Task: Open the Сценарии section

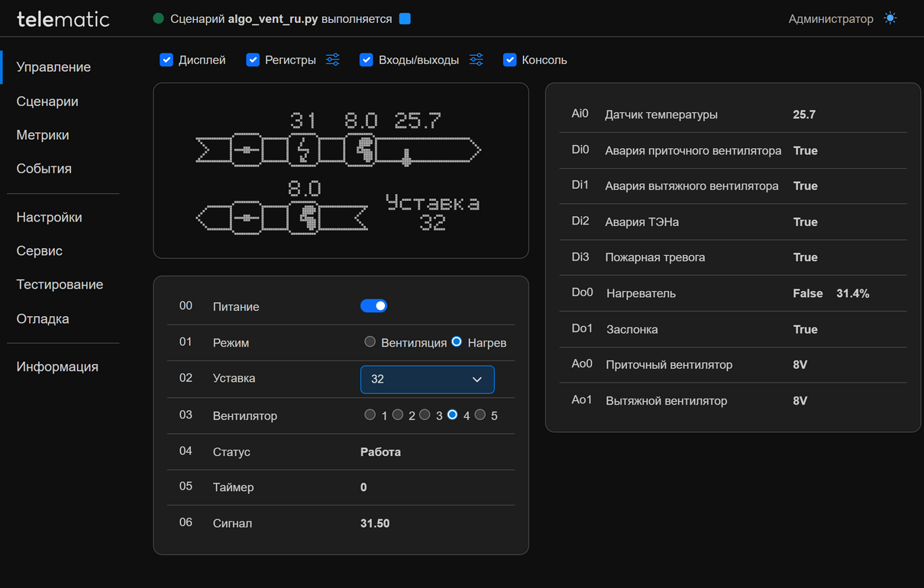Action: click(x=47, y=102)
